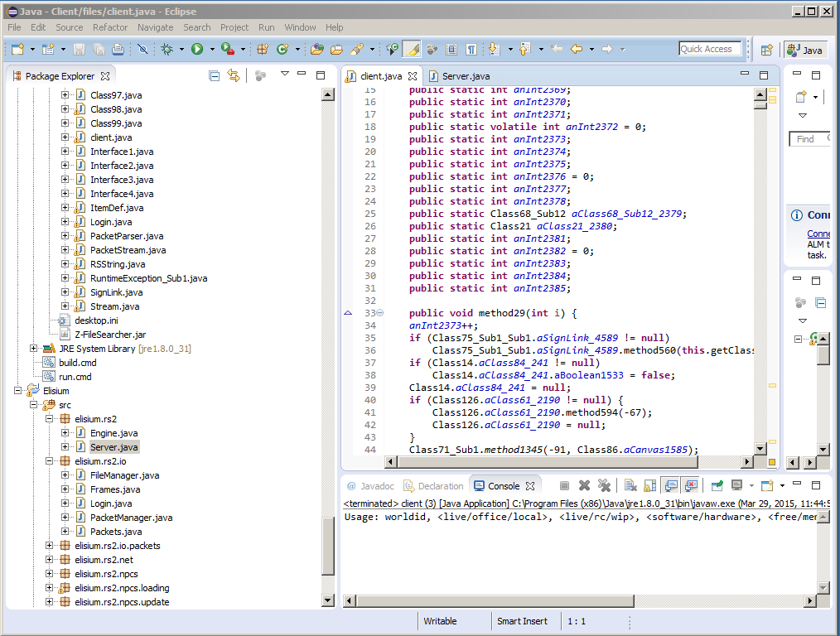
Task: Toggle Scroll Lock in Console toolbar
Action: click(650, 486)
